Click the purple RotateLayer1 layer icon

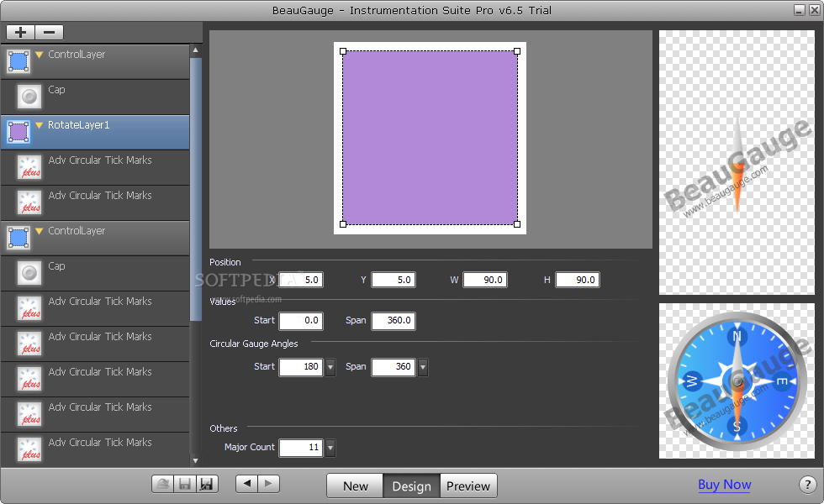click(x=18, y=132)
